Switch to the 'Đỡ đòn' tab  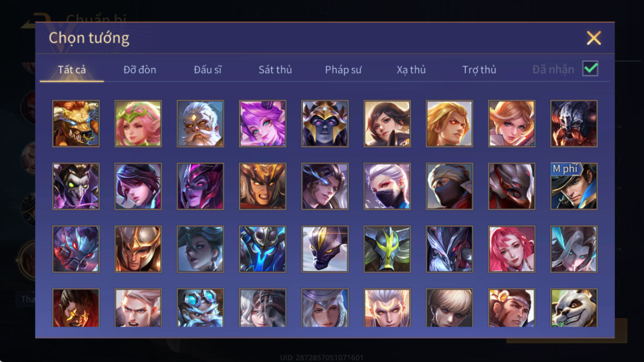tap(140, 70)
